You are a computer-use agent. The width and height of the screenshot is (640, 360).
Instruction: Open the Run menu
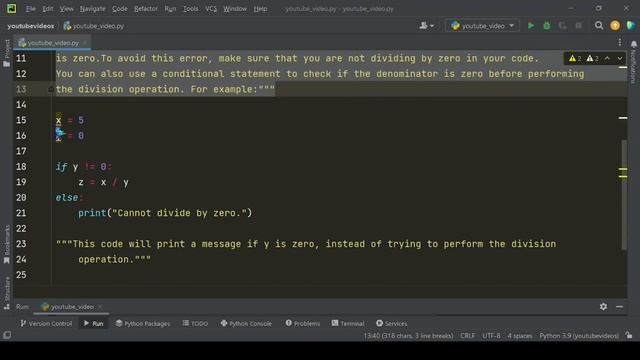(170, 9)
